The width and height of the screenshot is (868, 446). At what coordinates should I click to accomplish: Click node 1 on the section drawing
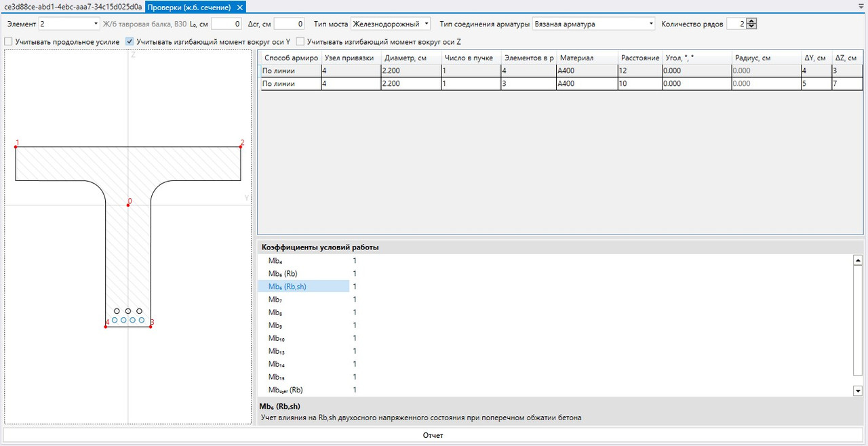pyautogui.click(x=16, y=146)
